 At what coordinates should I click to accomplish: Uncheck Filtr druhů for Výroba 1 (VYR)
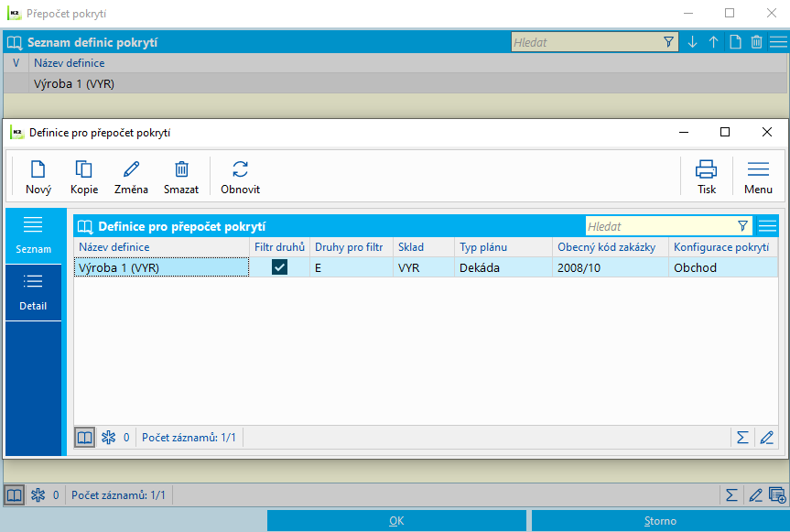click(279, 267)
